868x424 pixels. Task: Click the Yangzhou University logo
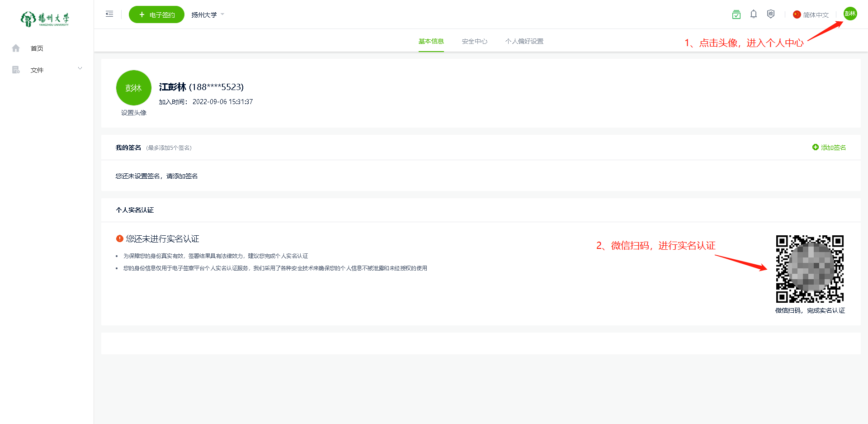45,19
